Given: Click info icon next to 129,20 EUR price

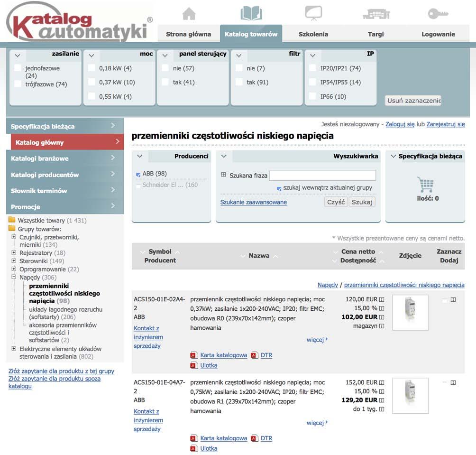Looking at the screenshot, I should (382, 400).
